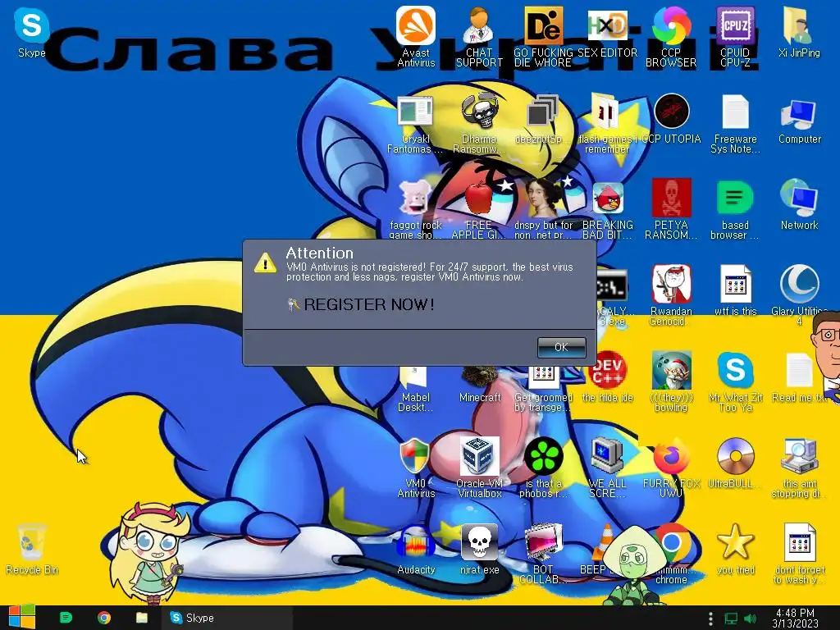Launch the VM0 Antivirus shield icon
The width and height of the screenshot is (840, 630).
(416, 468)
